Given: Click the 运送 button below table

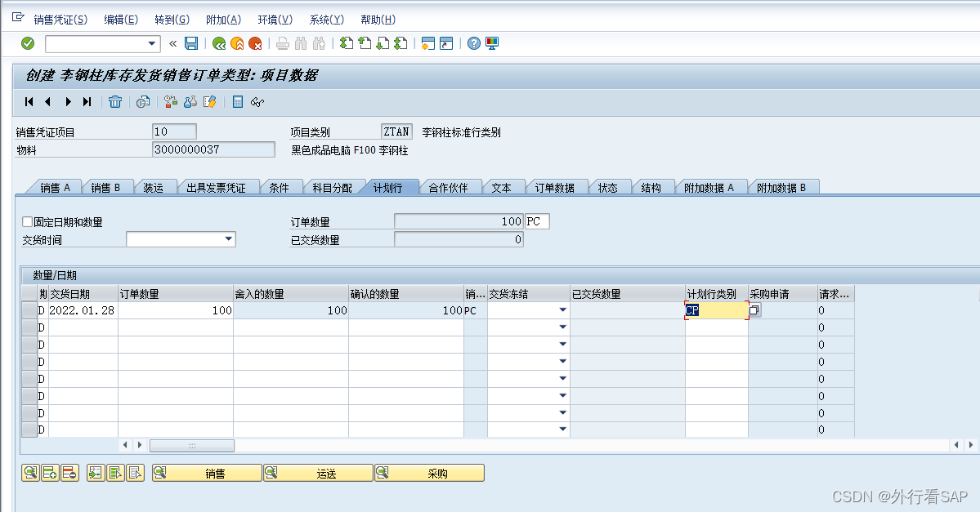Looking at the screenshot, I should [x=318, y=473].
